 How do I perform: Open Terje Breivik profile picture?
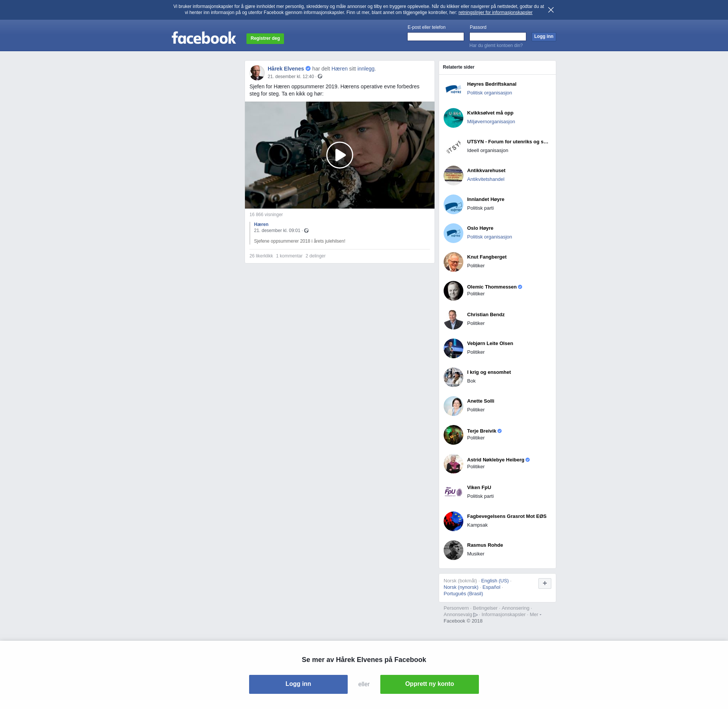(453, 435)
